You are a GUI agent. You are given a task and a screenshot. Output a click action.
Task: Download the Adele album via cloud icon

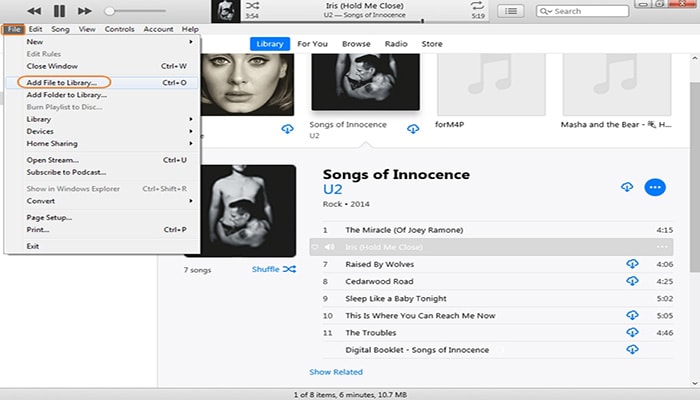[x=288, y=129]
